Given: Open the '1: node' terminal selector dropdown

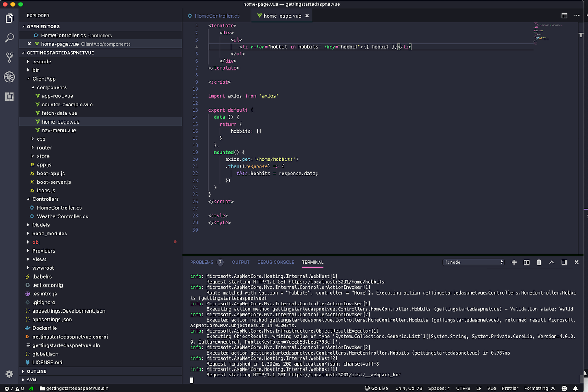Looking at the screenshot, I should pyautogui.click(x=473, y=262).
